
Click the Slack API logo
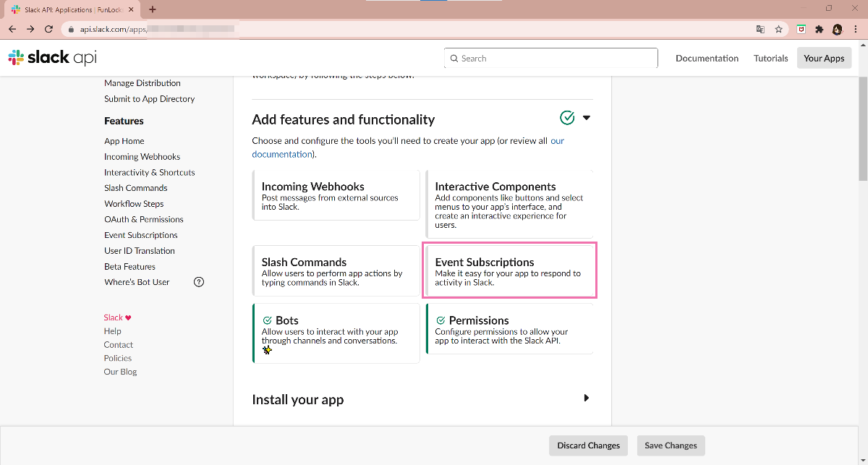(x=52, y=58)
